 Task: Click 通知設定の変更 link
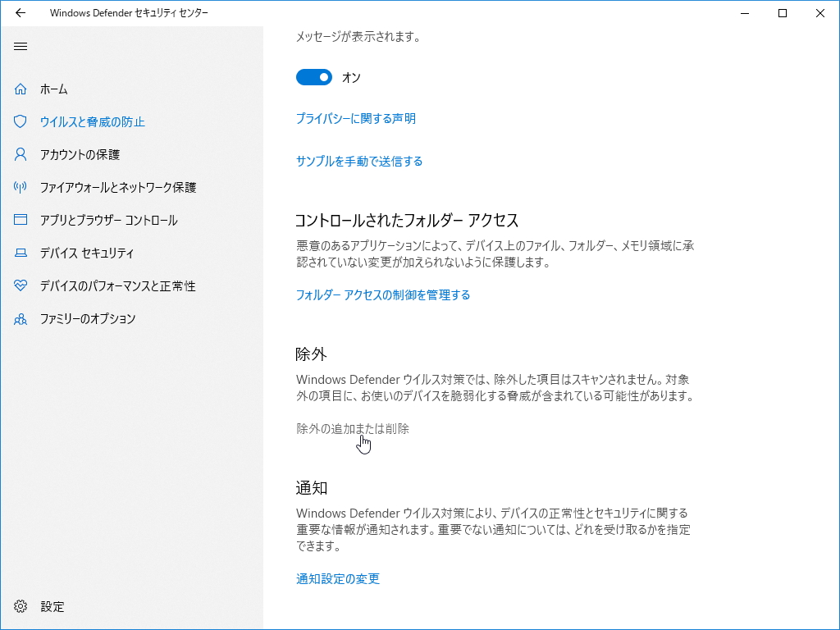tap(337, 578)
